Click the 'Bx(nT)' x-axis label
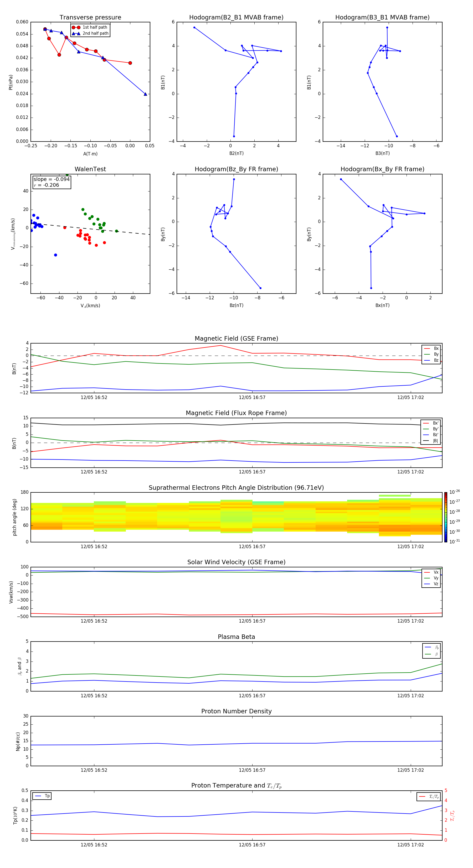 tap(382, 306)
